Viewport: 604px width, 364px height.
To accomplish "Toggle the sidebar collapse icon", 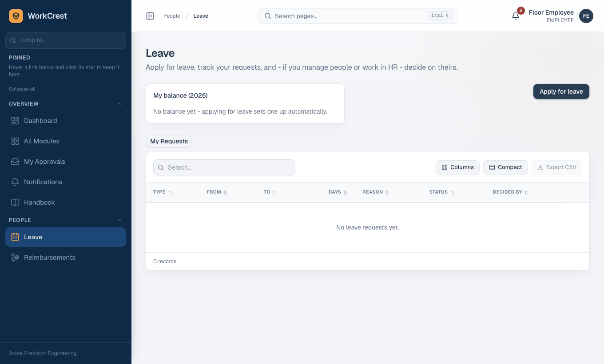I will [150, 16].
